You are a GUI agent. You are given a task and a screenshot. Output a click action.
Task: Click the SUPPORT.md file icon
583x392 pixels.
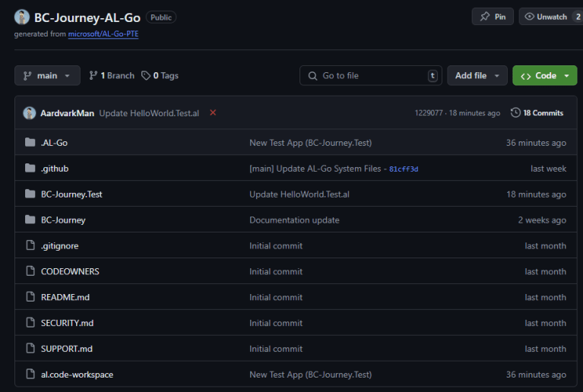click(30, 348)
